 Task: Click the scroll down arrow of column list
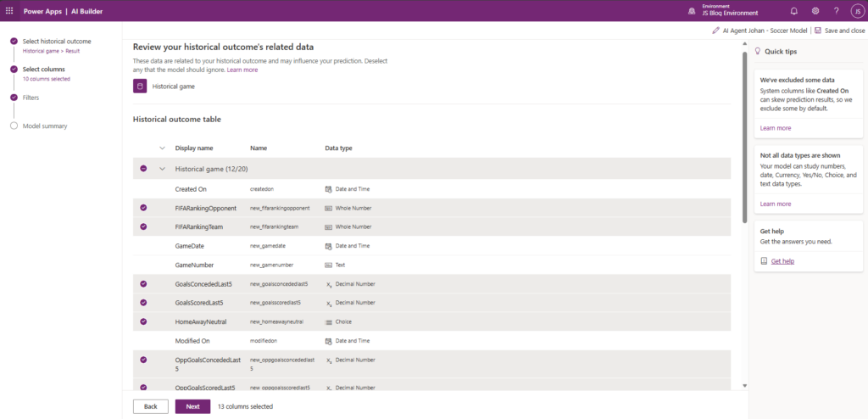(744, 386)
